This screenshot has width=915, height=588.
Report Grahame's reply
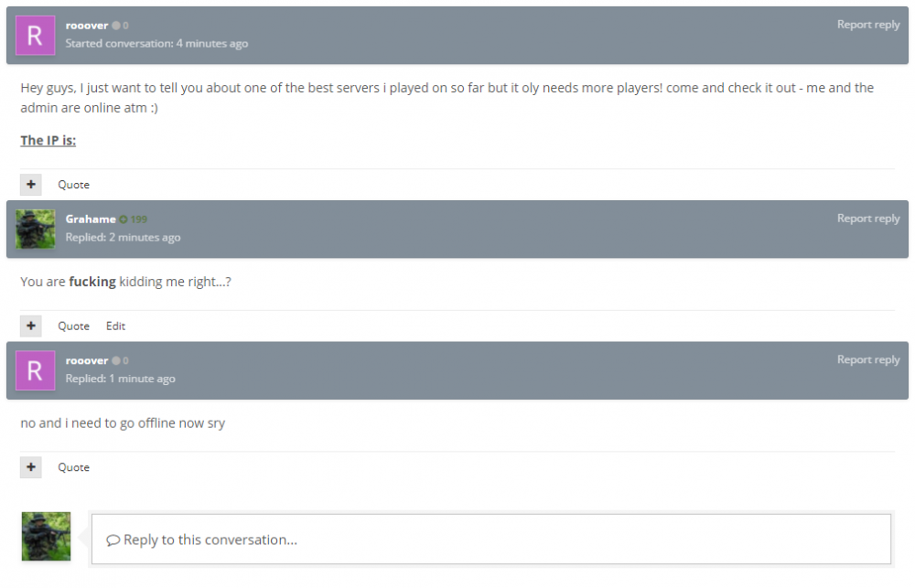click(867, 219)
